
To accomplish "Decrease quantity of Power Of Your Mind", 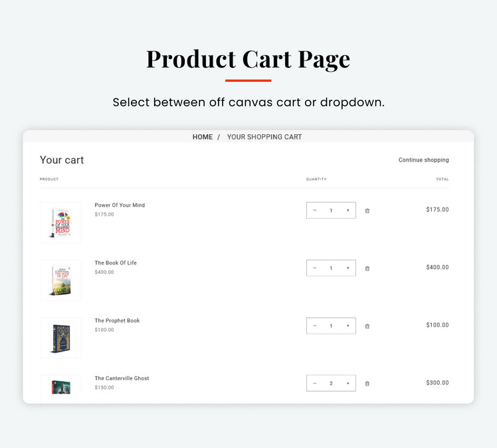I will (x=314, y=210).
